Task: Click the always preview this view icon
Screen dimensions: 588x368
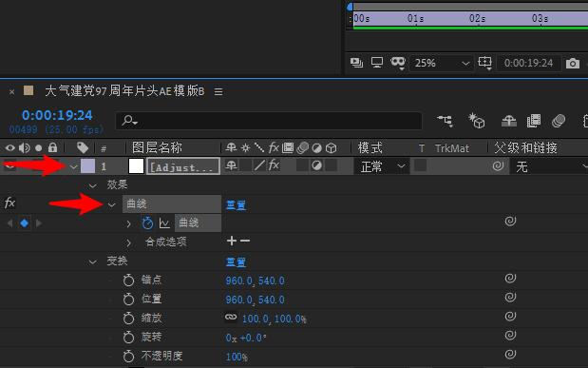Action: point(356,63)
